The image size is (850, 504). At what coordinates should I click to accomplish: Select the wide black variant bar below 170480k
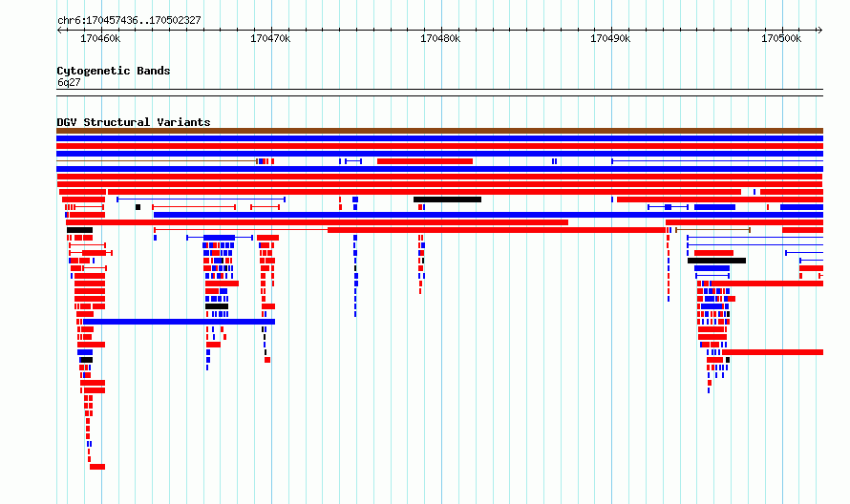click(x=447, y=199)
